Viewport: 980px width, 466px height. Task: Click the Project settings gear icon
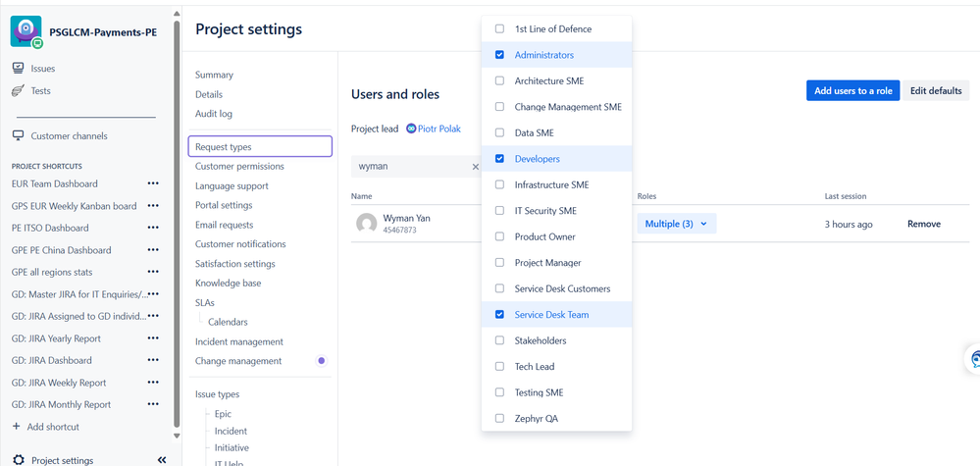(18, 459)
